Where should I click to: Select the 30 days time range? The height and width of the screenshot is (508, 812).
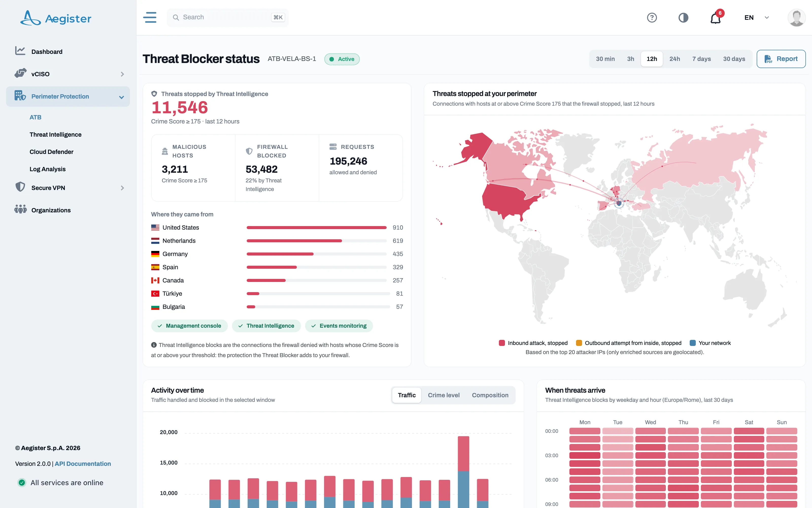coord(734,59)
